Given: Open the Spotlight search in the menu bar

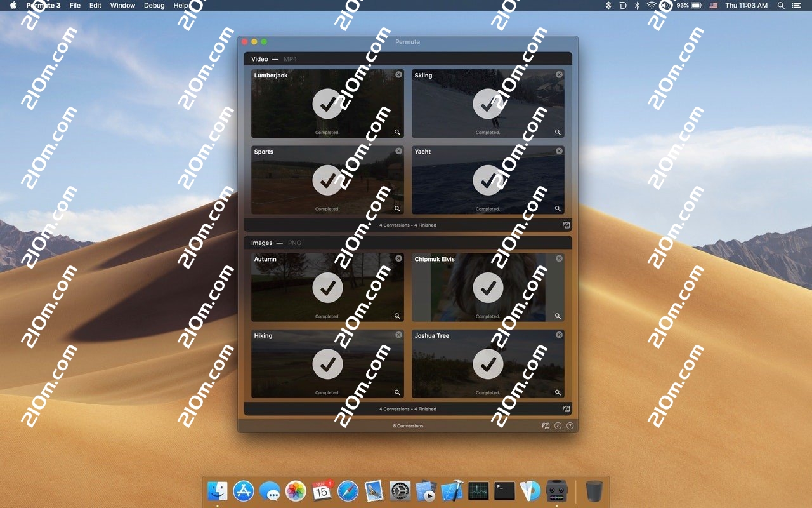Looking at the screenshot, I should 781,5.
